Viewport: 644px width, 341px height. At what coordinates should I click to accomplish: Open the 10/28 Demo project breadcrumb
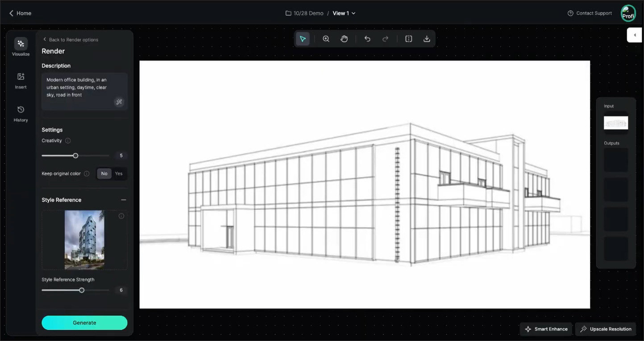(x=304, y=13)
